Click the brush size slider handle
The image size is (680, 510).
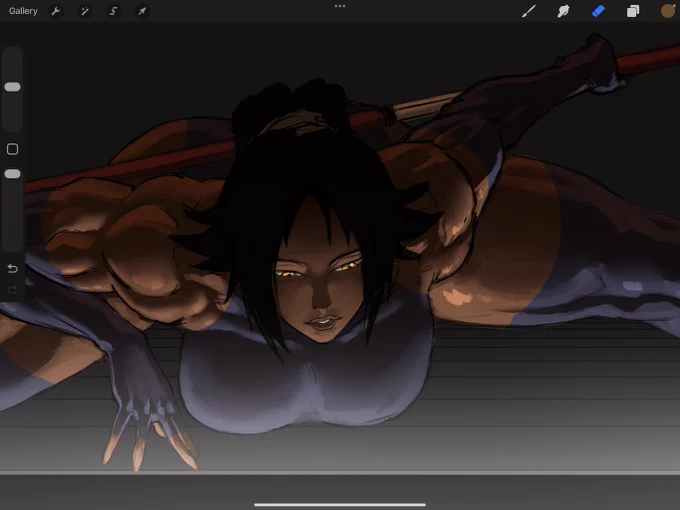coord(12,87)
